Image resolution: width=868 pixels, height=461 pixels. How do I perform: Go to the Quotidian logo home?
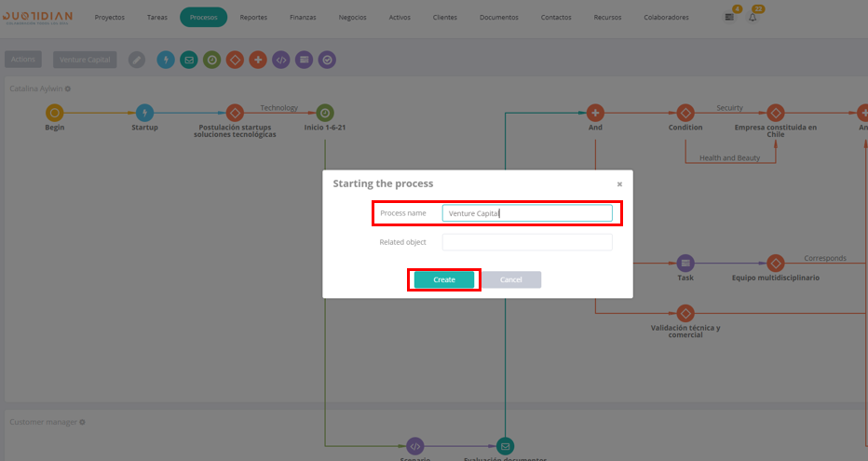pos(37,18)
